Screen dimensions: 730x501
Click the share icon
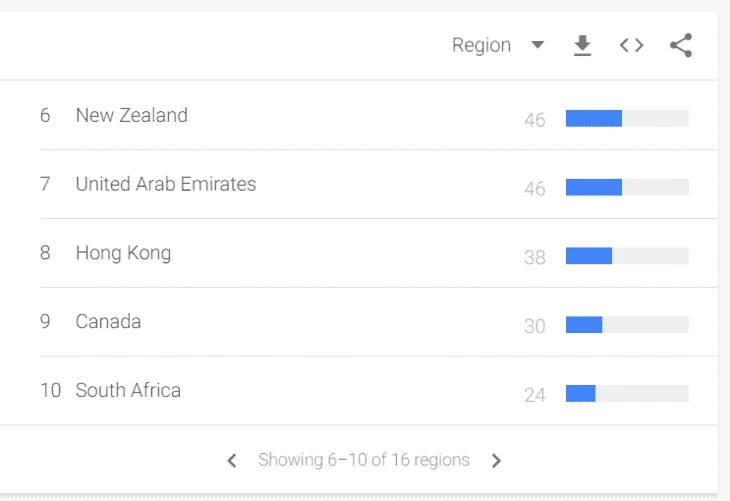point(681,45)
